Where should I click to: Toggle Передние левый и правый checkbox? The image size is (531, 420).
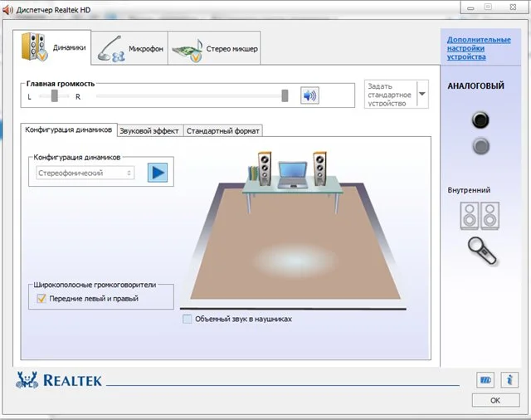pyautogui.click(x=41, y=299)
